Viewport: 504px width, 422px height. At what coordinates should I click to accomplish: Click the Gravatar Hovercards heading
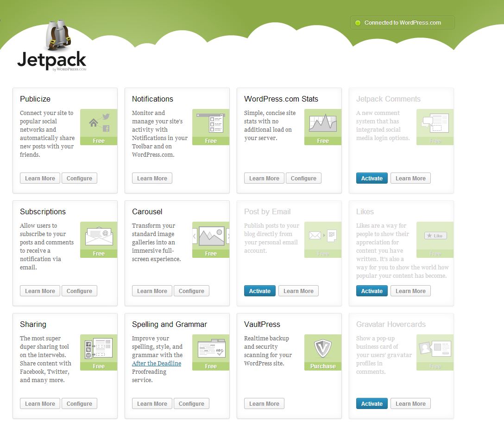click(391, 325)
